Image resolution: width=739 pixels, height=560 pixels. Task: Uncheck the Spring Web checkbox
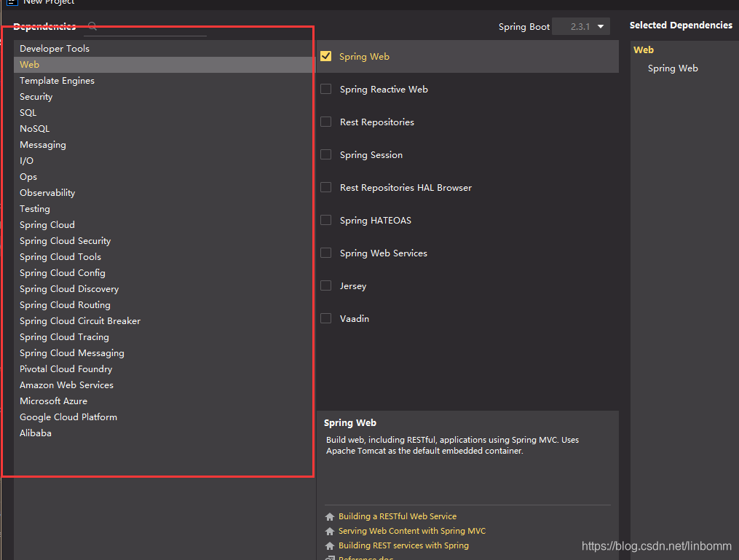[325, 56]
